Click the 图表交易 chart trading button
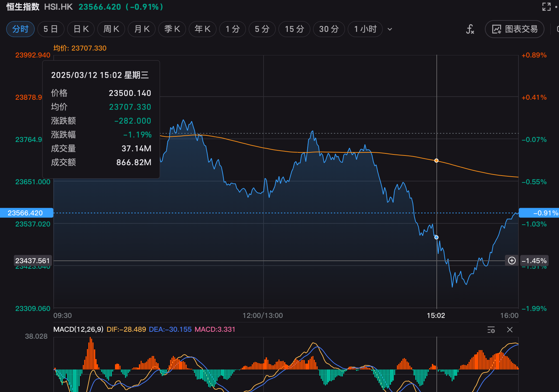The width and height of the screenshot is (559, 392). [515, 29]
